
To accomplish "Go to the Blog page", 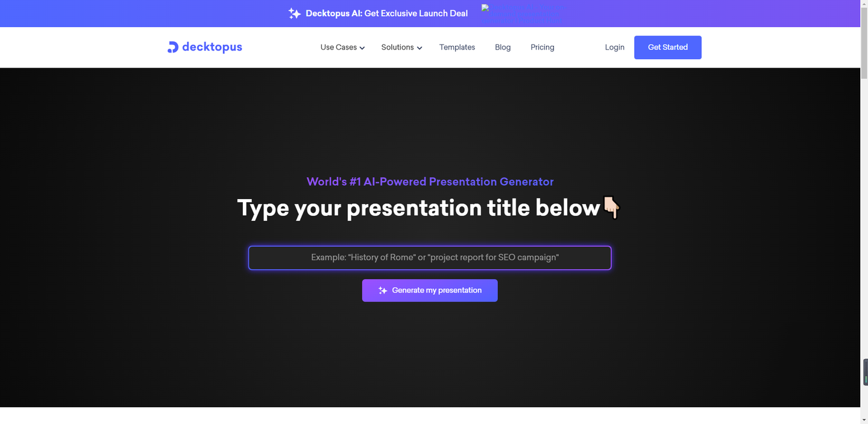I will click(503, 47).
